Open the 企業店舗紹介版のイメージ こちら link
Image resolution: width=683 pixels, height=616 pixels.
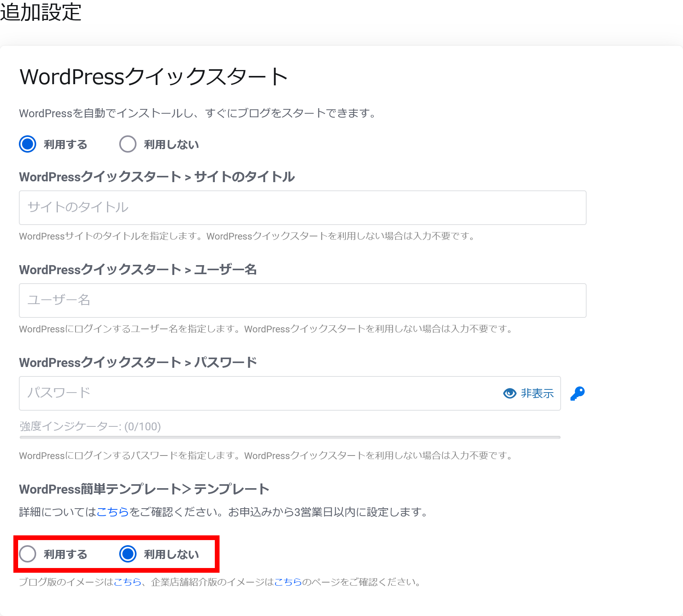(x=288, y=582)
